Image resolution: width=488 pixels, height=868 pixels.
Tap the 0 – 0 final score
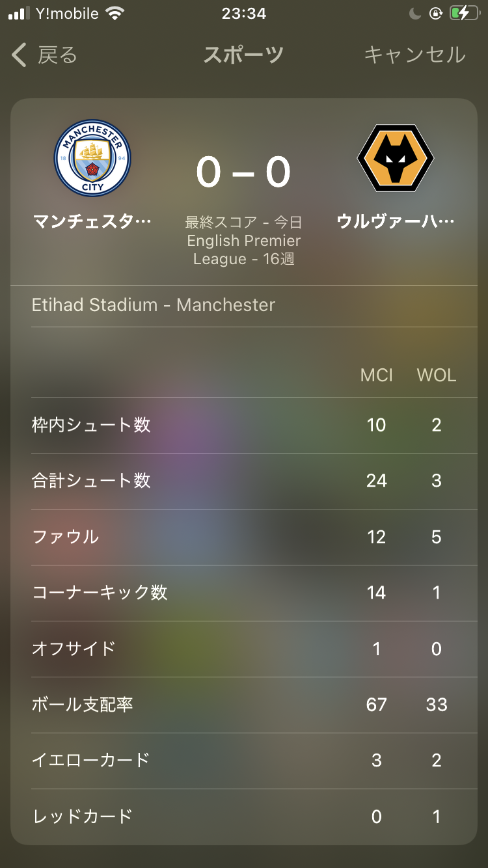(x=244, y=173)
